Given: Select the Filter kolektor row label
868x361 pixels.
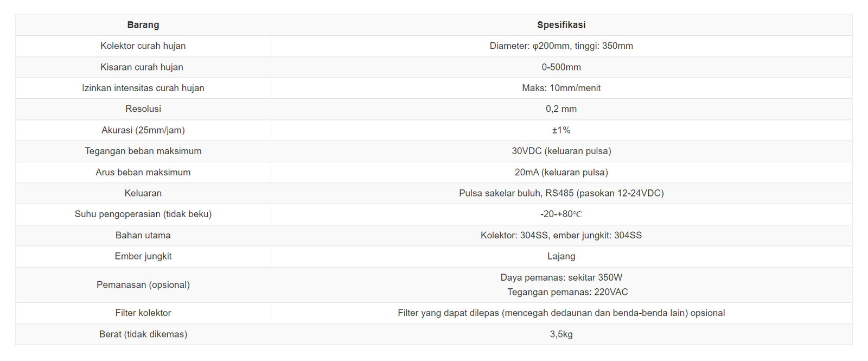Looking at the screenshot, I should (143, 313).
